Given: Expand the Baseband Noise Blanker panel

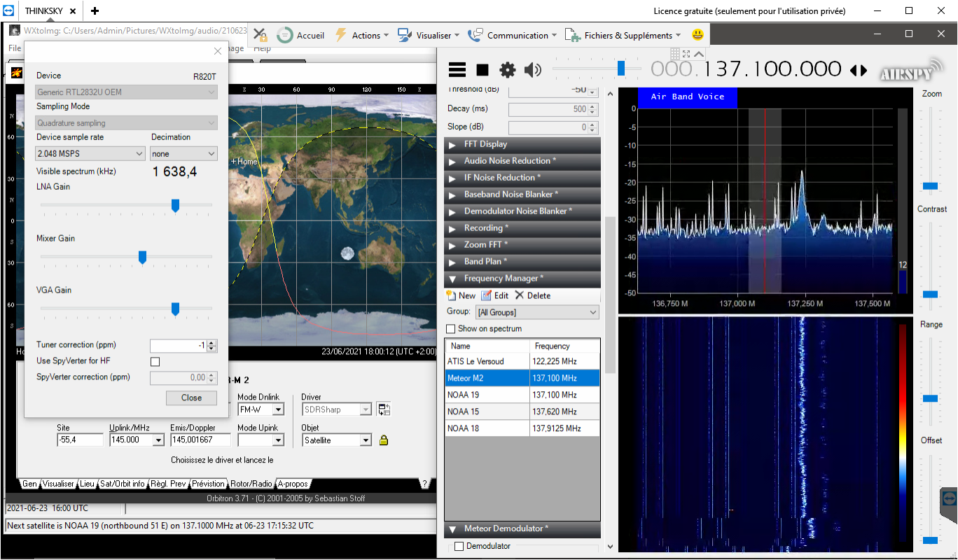Looking at the screenshot, I should tap(522, 195).
